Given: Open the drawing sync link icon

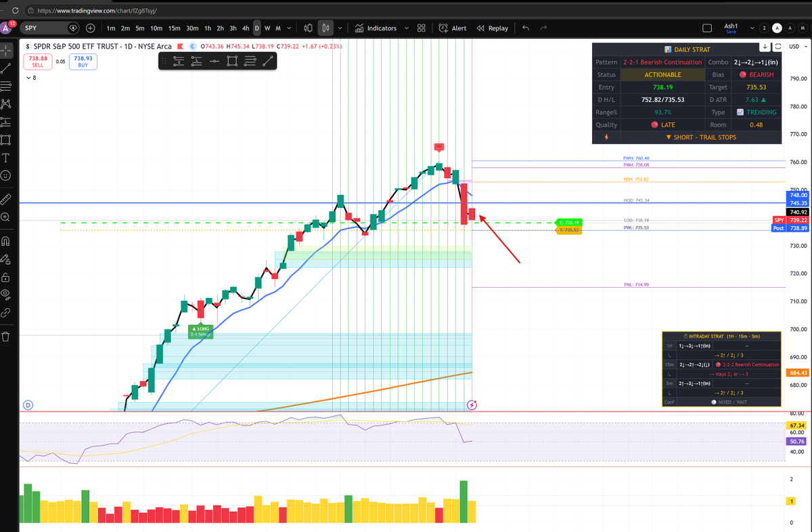Looking at the screenshot, I should tap(6, 313).
